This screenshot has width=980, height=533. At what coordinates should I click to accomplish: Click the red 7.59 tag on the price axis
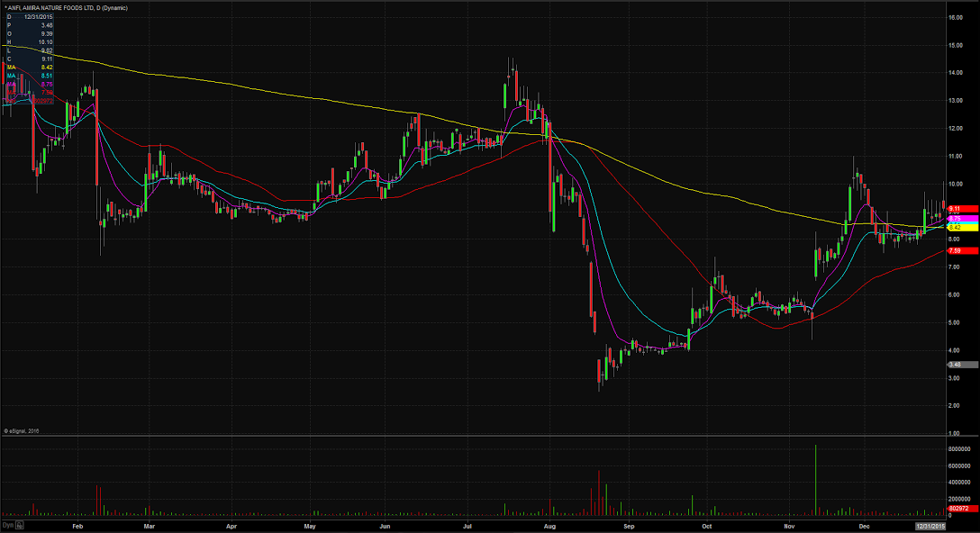click(x=963, y=250)
